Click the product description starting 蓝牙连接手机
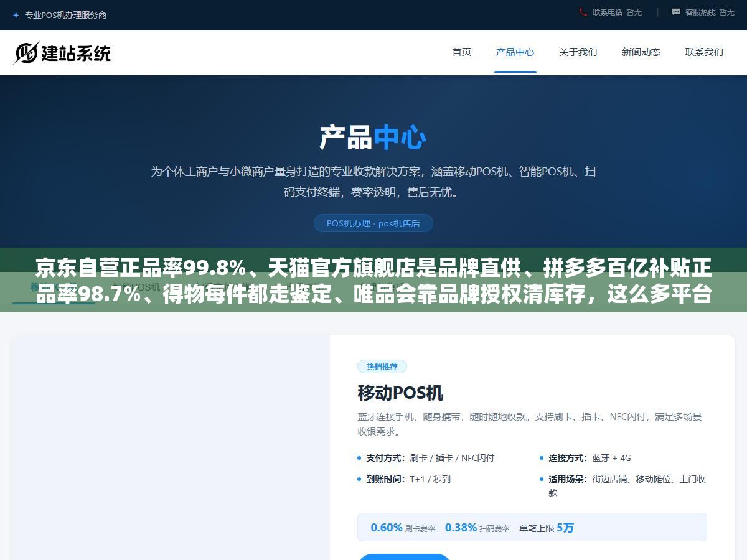747x560 pixels. [530, 424]
